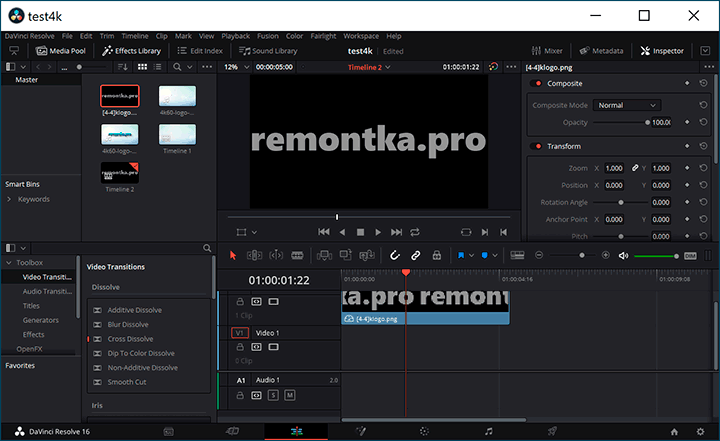Add a blue Flag to clip
The image size is (720, 441).
[x=461, y=255]
